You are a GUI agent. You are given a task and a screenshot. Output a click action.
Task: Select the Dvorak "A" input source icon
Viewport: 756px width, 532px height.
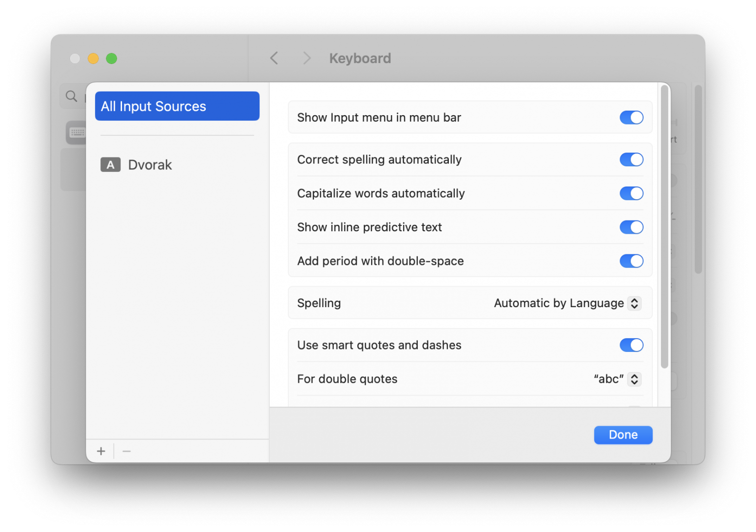coord(110,164)
